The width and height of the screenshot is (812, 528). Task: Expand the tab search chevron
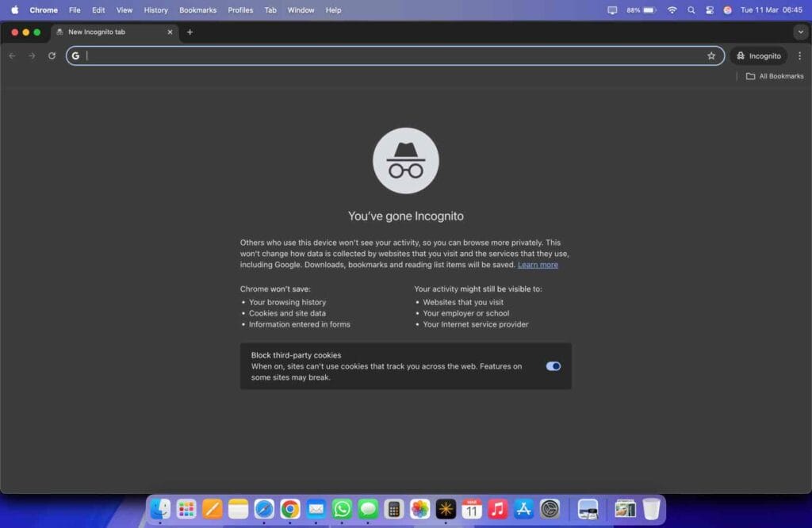point(801,32)
